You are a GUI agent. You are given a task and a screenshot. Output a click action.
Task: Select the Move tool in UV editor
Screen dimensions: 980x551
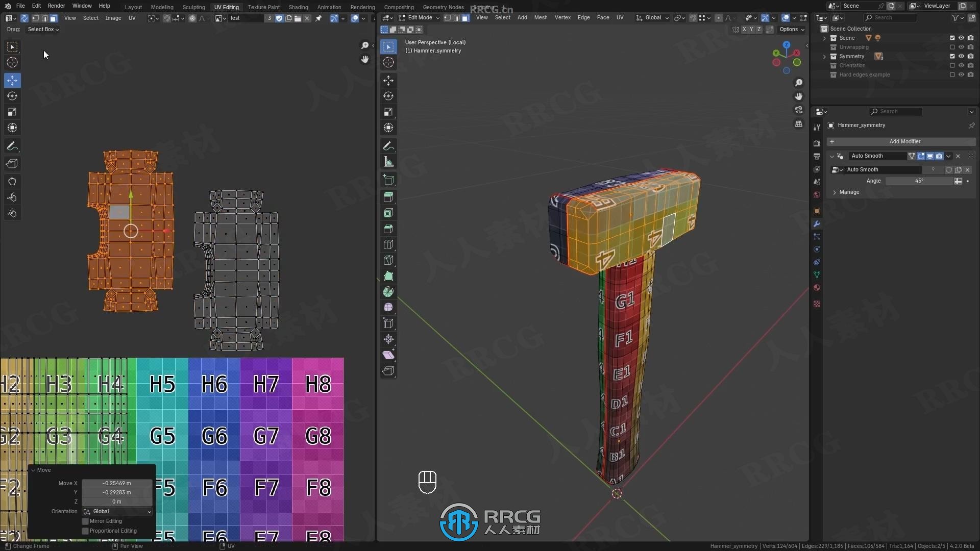click(x=12, y=80)
